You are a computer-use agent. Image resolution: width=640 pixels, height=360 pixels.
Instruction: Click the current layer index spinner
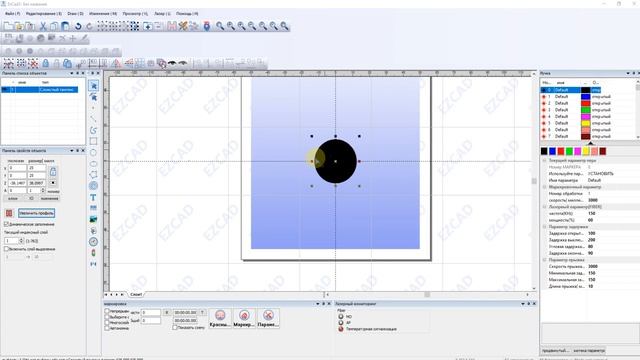(21, 241)
